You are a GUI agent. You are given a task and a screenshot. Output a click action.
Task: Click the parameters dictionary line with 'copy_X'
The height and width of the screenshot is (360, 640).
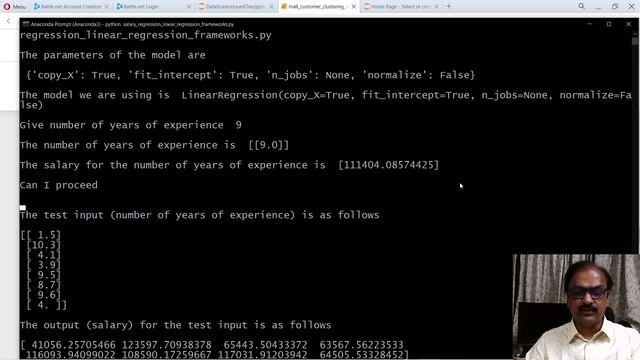coord(251,75)
